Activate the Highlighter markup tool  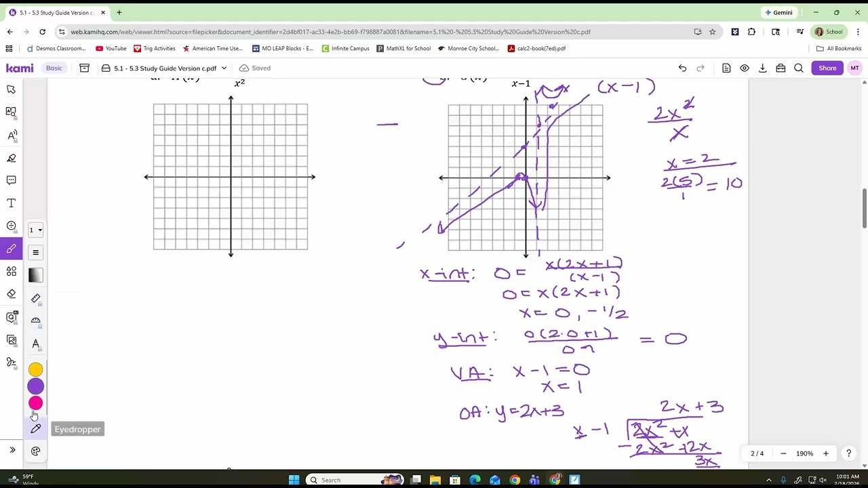point(12,158)
